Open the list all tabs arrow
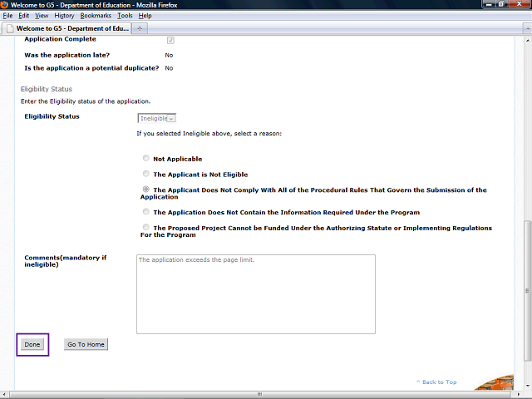 pyautogui.click(x=527, y=28)
